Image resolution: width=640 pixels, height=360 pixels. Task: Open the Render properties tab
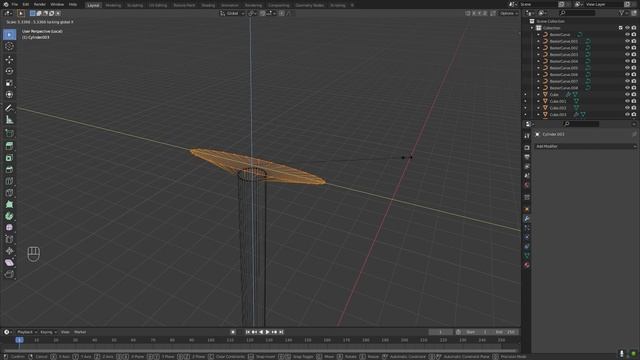click(527, 147)
